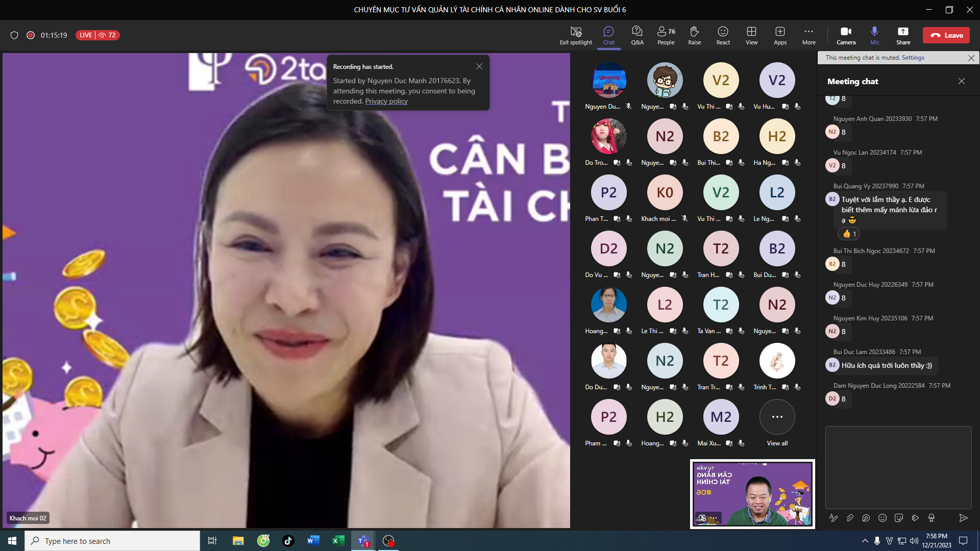Click Exit spotlight icon
Screen dimensions: 980x551
[576, 35]
